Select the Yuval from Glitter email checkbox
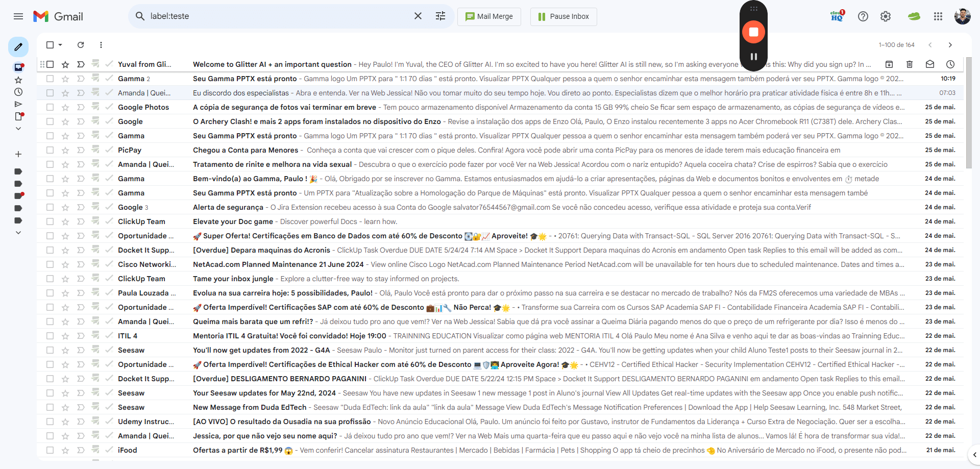The width and height of the screenshot is (980, 469). pos(50,64)
